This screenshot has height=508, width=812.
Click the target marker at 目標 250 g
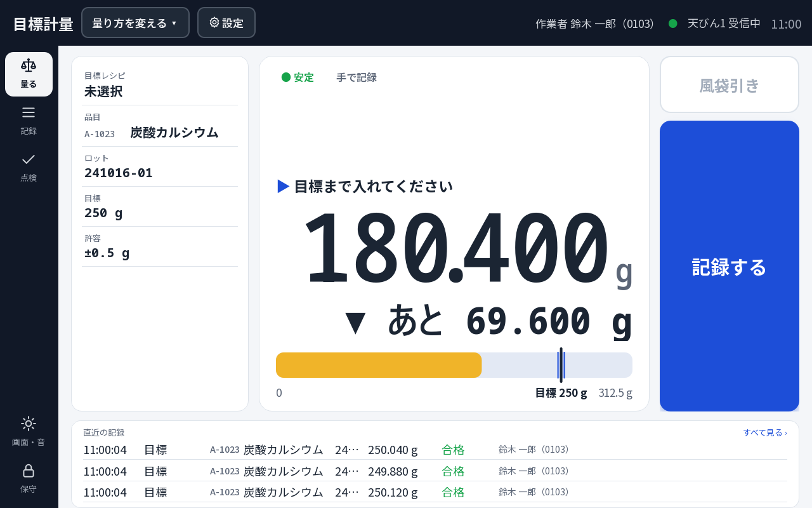[561, 365]
